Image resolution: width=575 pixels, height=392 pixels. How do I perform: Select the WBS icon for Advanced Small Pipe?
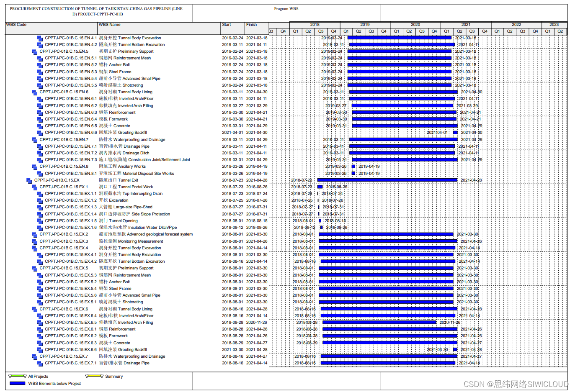coord(39,79)
